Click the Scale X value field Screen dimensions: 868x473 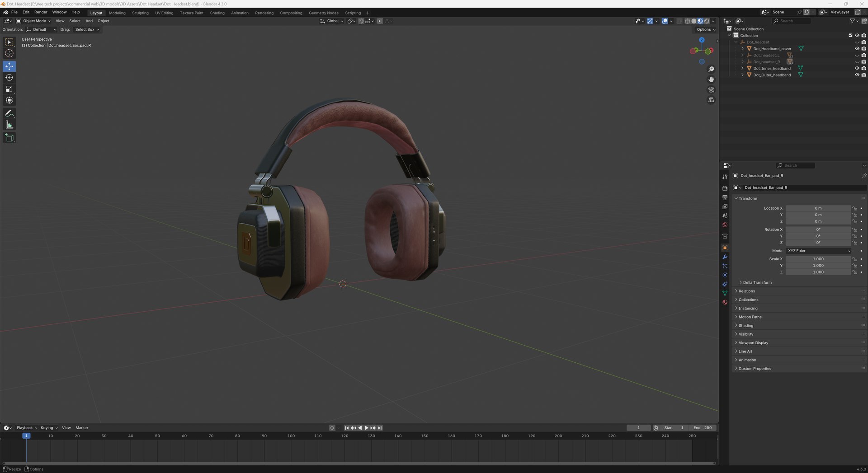coord(818,259)
